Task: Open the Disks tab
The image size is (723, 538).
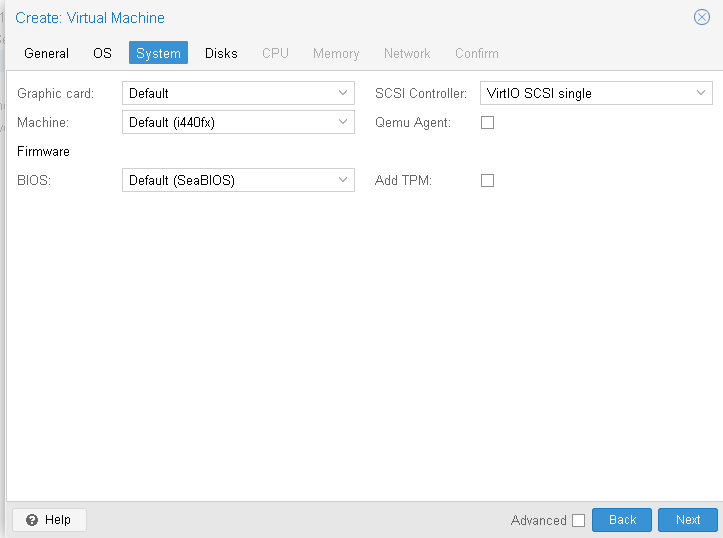Action: [x=221, y=53]
